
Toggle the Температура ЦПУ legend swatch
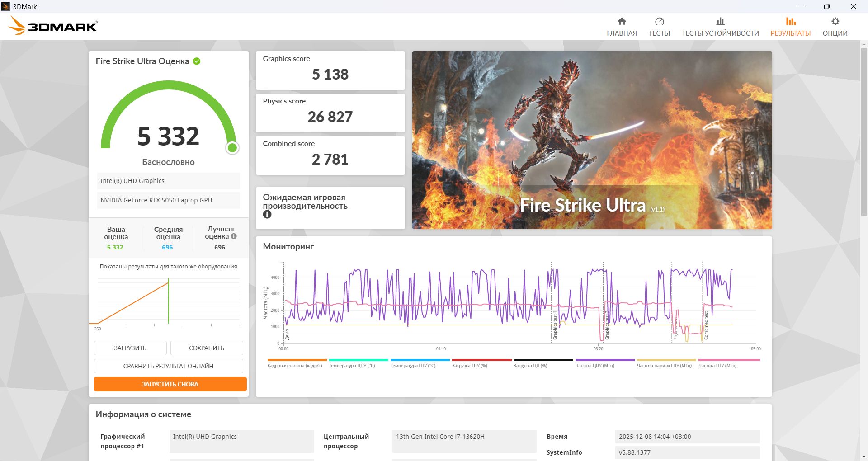(359, 360)
